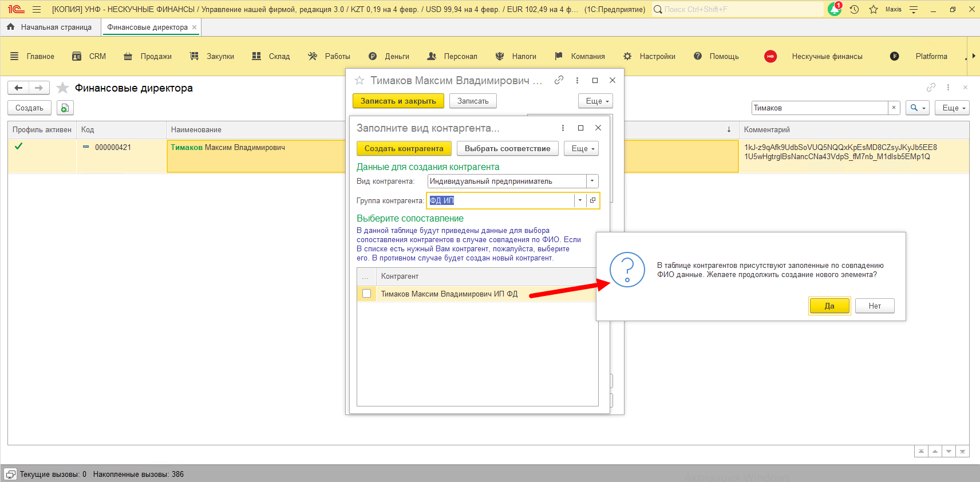
Task: Click the green document icon next to Создать
Action: (x=65, y=108)
